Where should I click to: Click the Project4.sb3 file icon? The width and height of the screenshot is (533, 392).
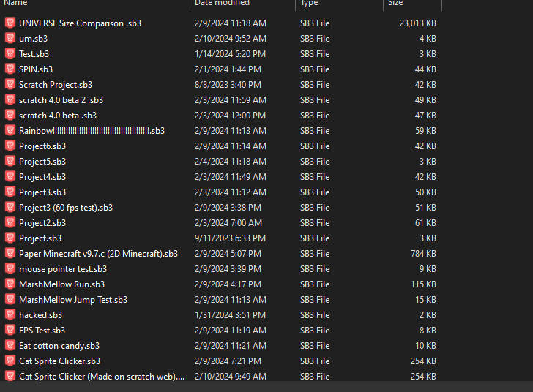tap(10, 176)
